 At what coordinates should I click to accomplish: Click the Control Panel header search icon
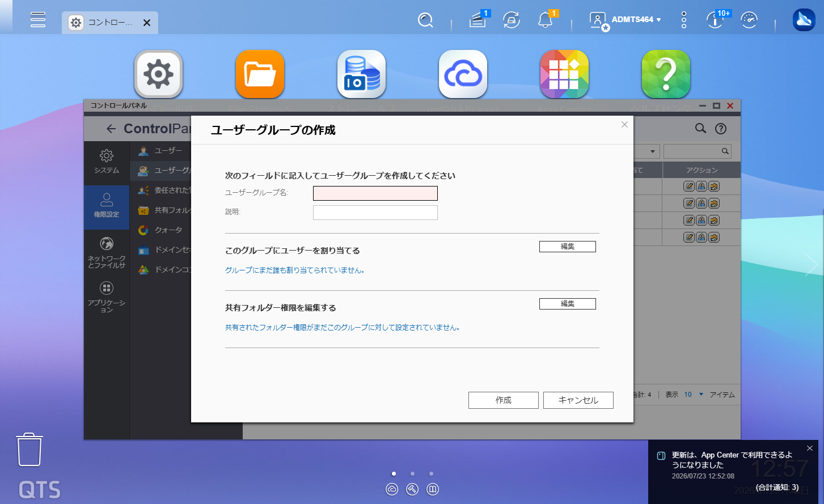pyautogui.click(x=700, y=129)
